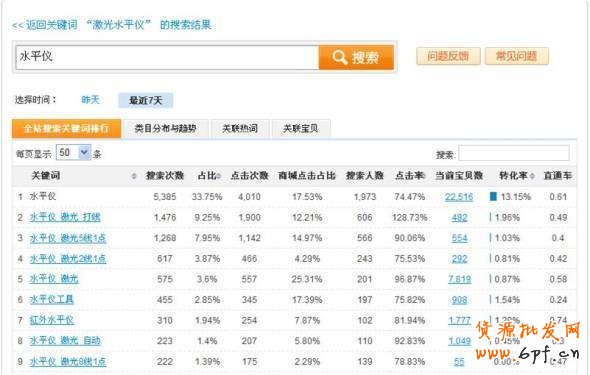This screenshot has height=375, width=590.
Task: Sort by the 占比 column sort arrow
Action: point(219,176)
